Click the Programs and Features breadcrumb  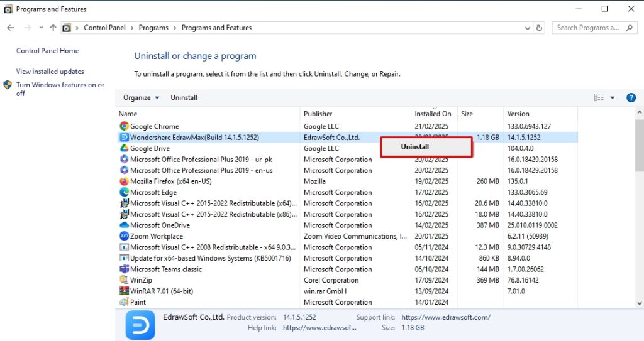(217, 28)
